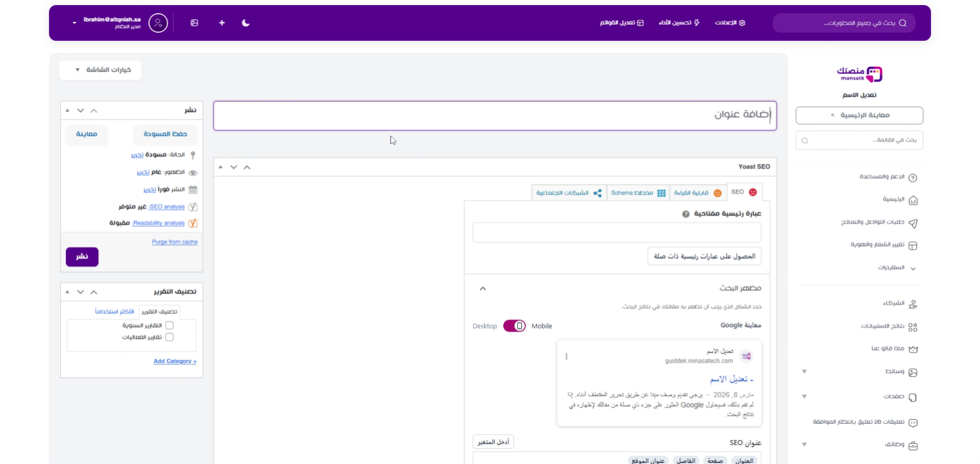Enable dark mode with the moon icon

click(x=246, y=22)
